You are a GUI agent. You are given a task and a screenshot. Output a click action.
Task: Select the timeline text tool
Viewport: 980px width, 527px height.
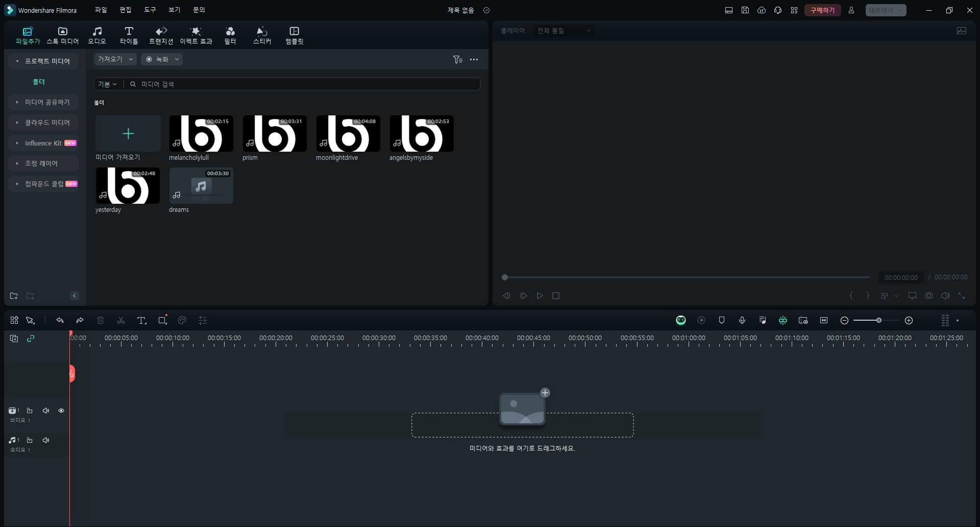click(142, 320)
